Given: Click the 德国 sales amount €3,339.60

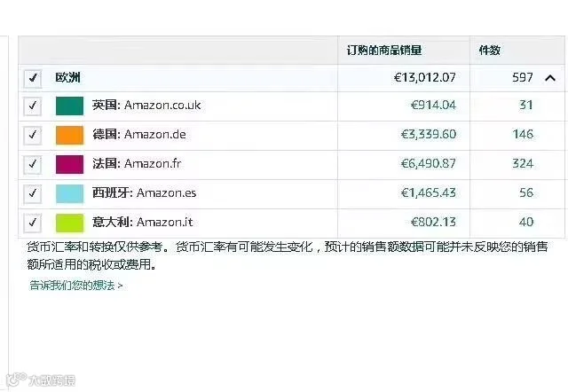Looking at the screenshot, I should (429, 134).
